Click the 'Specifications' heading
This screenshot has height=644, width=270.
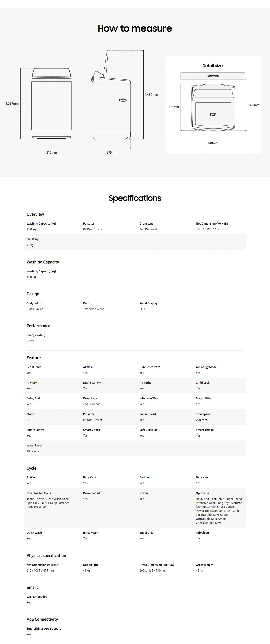click(x=135, y=198)
